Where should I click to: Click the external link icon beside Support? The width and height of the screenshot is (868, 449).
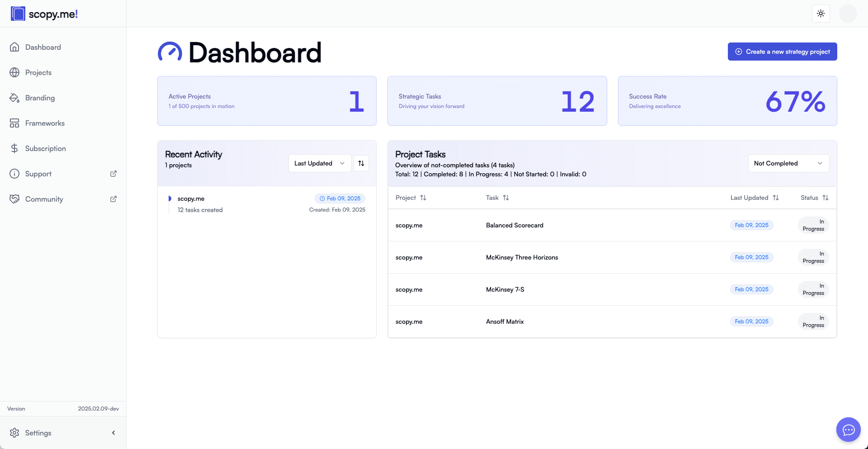pyautogui.click(x=113, y=174)
